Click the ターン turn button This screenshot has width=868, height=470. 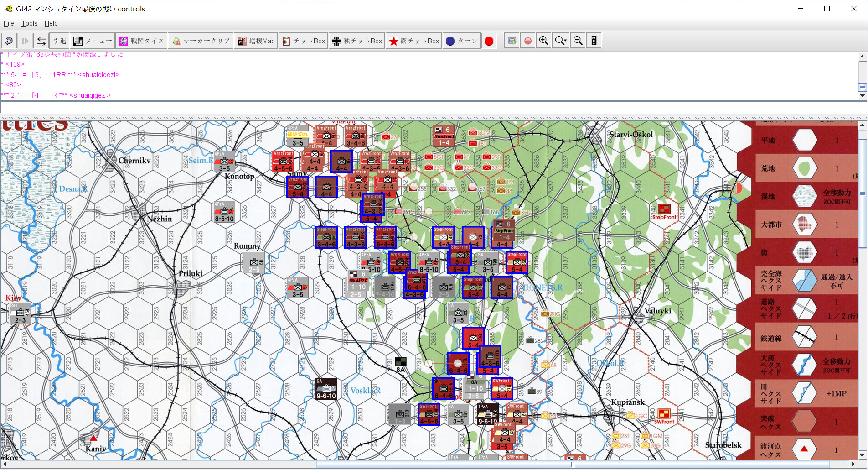click(461, 41)
